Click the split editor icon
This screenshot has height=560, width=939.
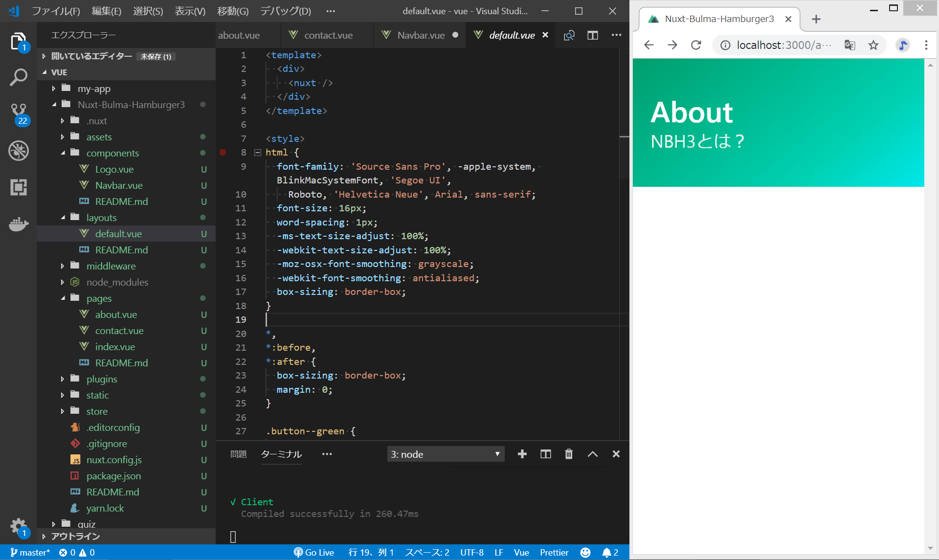[592, 35]
